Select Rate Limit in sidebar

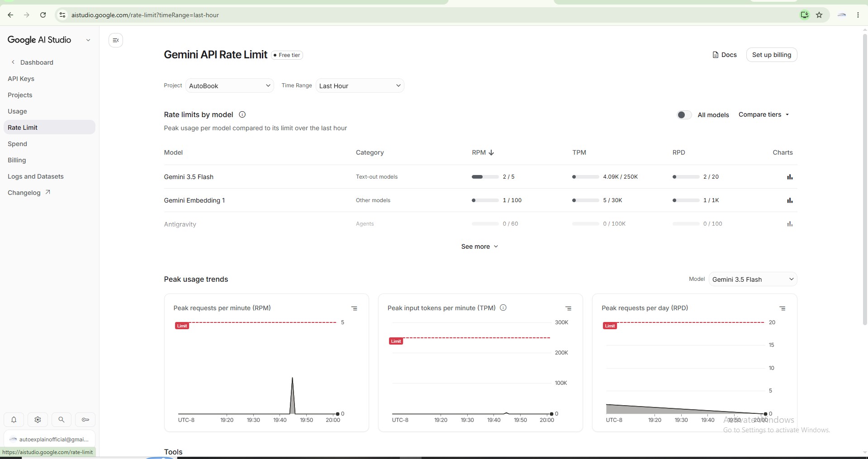click(49, 127)
